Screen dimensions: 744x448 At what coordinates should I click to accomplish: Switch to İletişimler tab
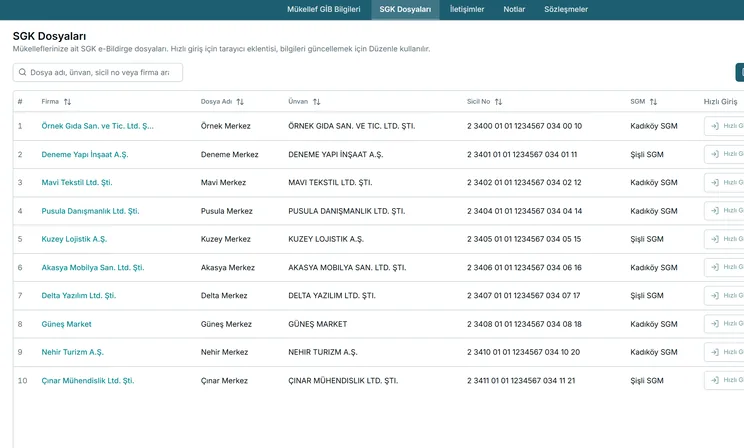(467, 9)
